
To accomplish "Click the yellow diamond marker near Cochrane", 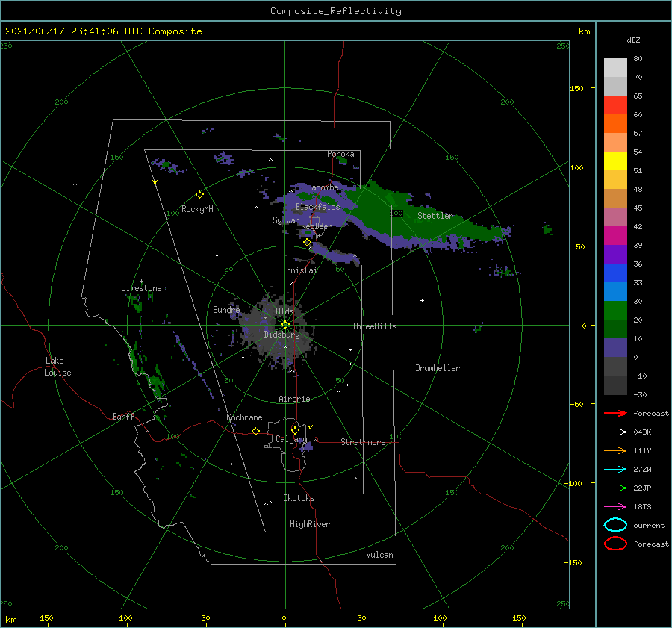I will 256,431.
